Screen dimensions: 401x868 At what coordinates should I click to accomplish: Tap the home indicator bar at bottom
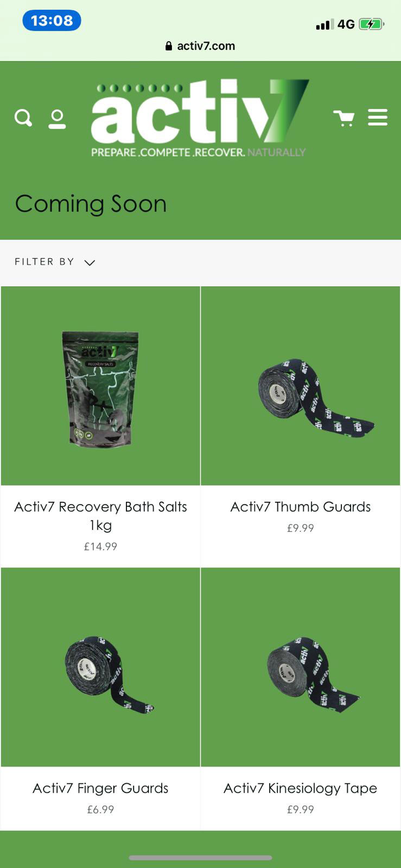(200, 858)
